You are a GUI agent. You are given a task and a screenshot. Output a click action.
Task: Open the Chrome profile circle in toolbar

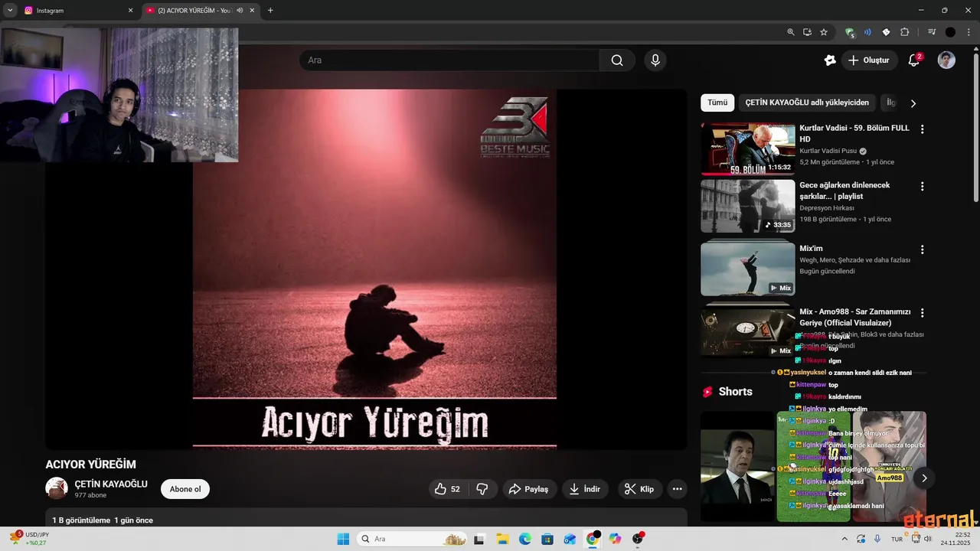pos(950,32)
